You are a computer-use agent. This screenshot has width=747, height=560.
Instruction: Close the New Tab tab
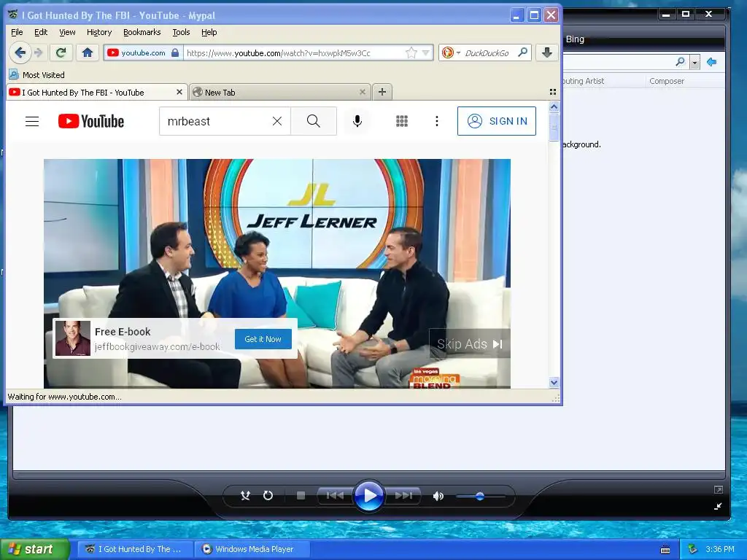pos(363,92)
